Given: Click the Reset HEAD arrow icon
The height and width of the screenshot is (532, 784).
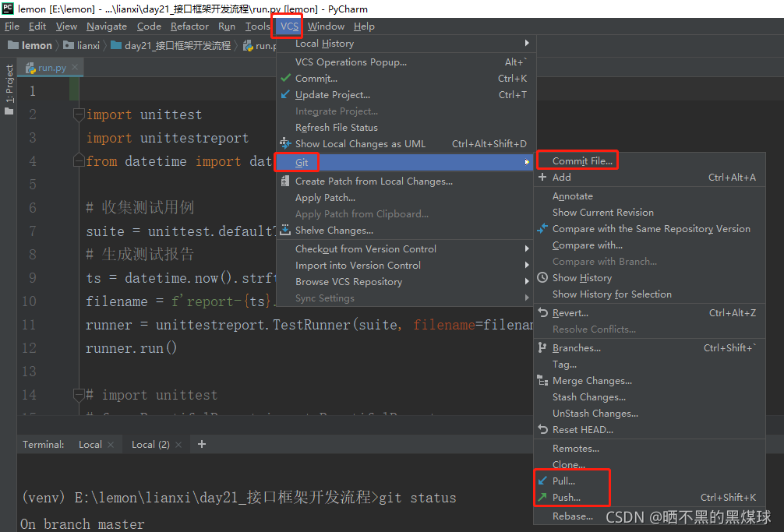Looking at the screenshot, I should click(542, 429).
